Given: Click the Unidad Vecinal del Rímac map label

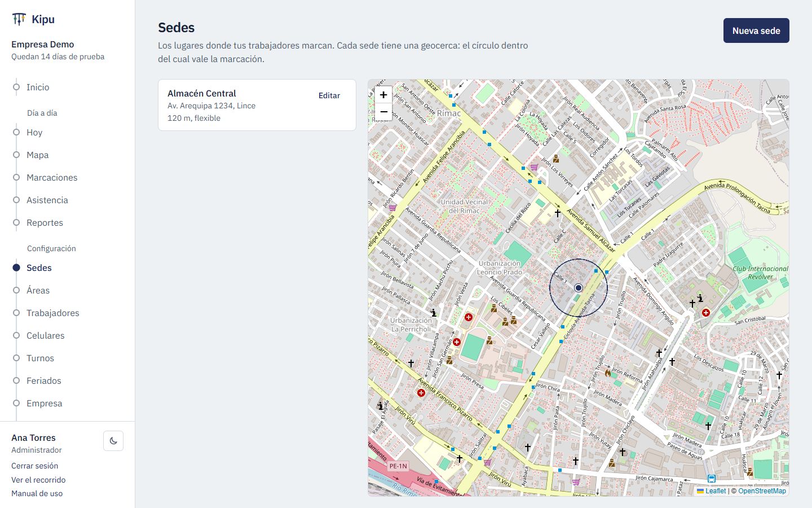Looking at the screenshot, I should (x=464, y=206).
